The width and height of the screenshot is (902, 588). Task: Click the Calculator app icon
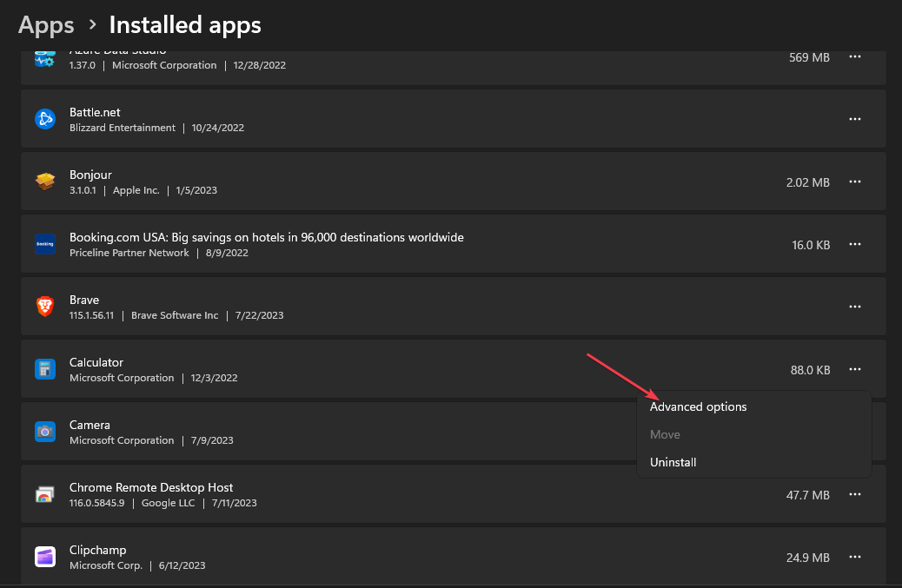(x=45, y=369)
